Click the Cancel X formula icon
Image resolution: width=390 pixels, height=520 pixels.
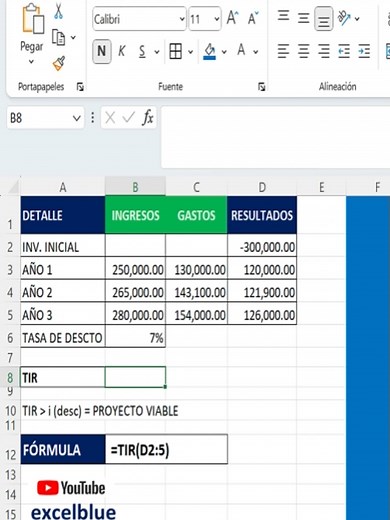(110, 118)
